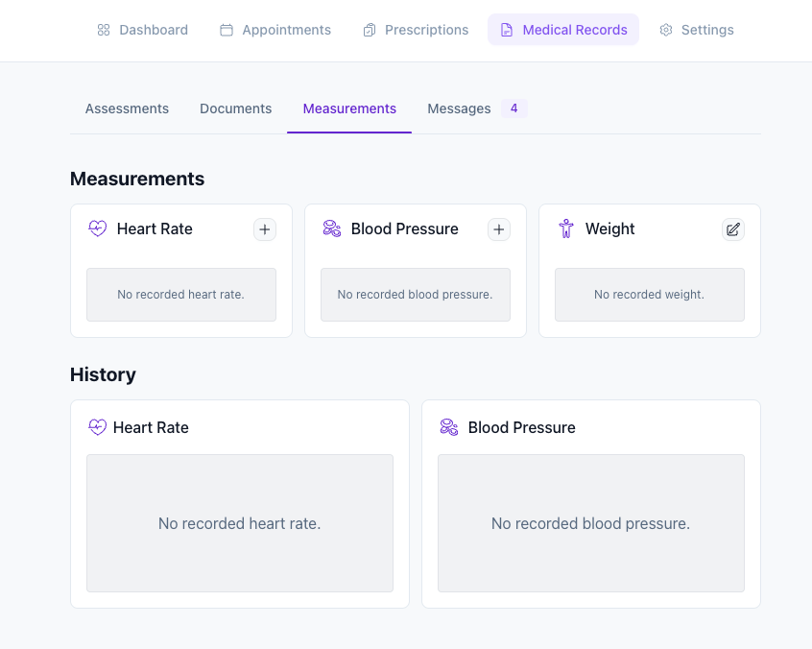Switch to the Assessments tab

click(127, 108)
